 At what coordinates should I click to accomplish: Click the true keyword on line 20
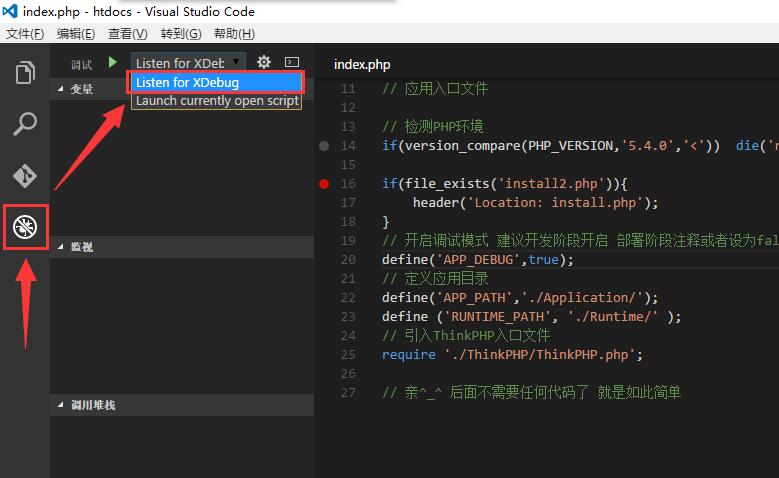[x=543, y=260]
